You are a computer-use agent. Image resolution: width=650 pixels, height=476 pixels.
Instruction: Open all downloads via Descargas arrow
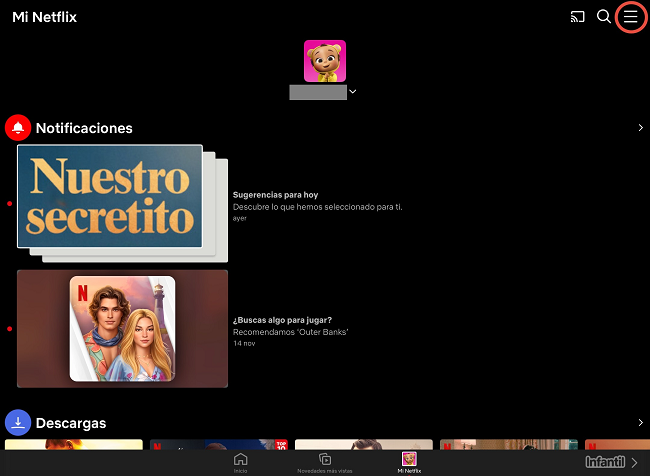coord(640,423)
